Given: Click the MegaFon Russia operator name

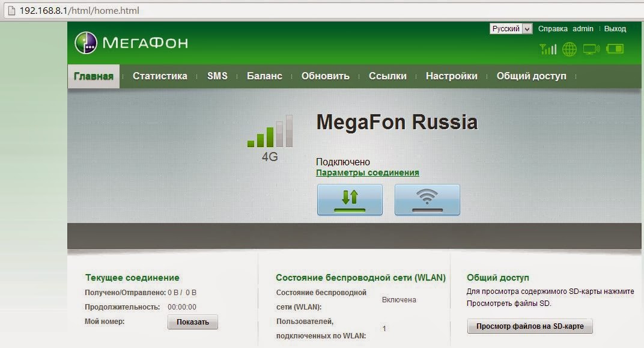Looking at the screenshot, I should [397, 122].
